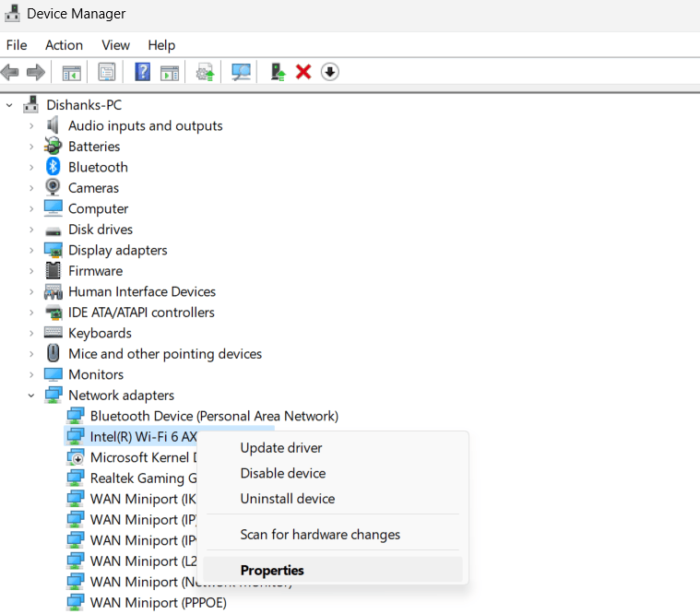This screenshot has width=700, height=614.
Task: Open the View menu
Action: click(x=115, y=45)
